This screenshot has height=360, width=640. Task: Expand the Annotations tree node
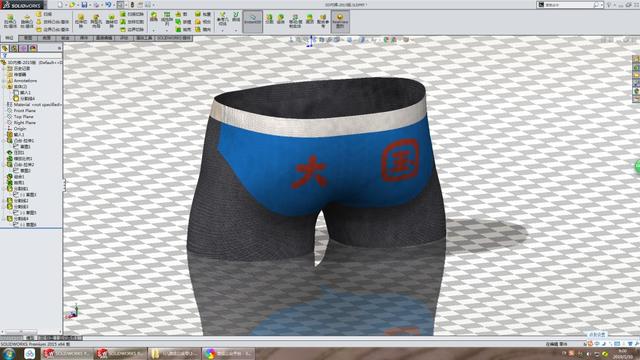click(x=4, y=81)
